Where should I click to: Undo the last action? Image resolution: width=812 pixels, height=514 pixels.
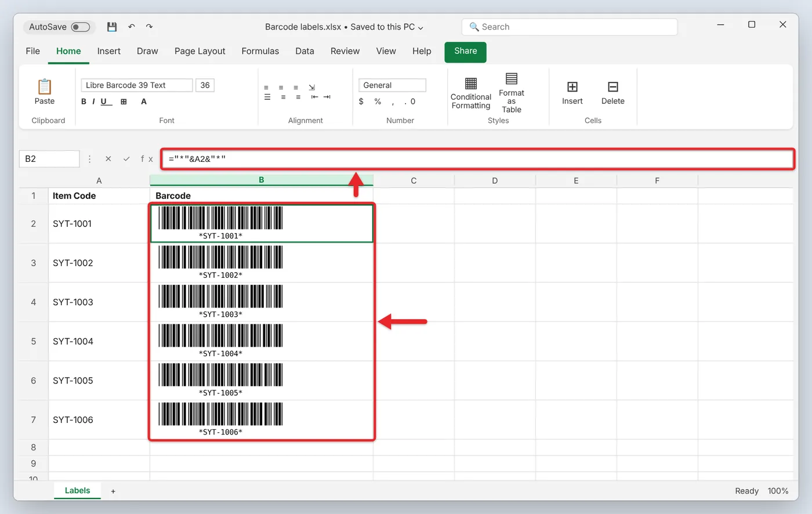point(132,27)
